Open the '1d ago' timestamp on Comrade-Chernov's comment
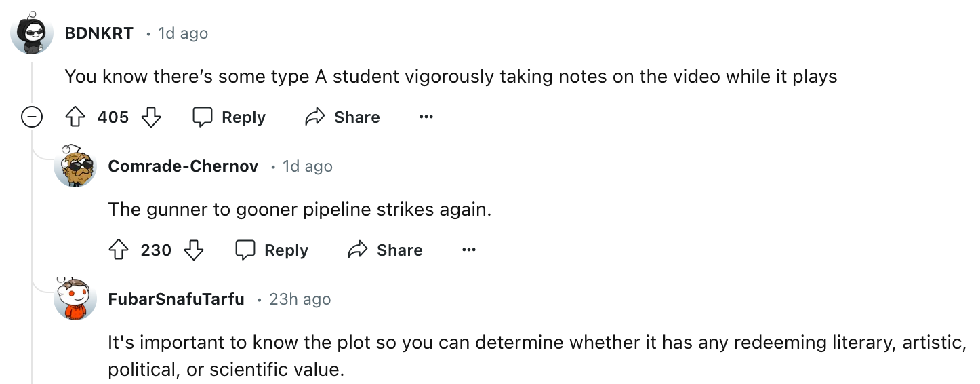This screenshot has height=384, width=980. pos(308,166)
